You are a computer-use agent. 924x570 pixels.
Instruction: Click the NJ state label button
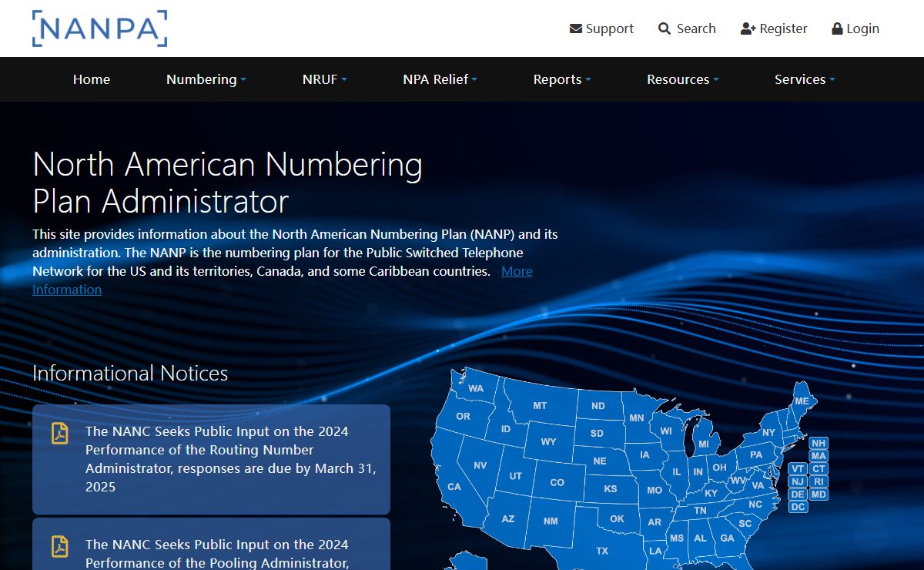click(798, 481)
